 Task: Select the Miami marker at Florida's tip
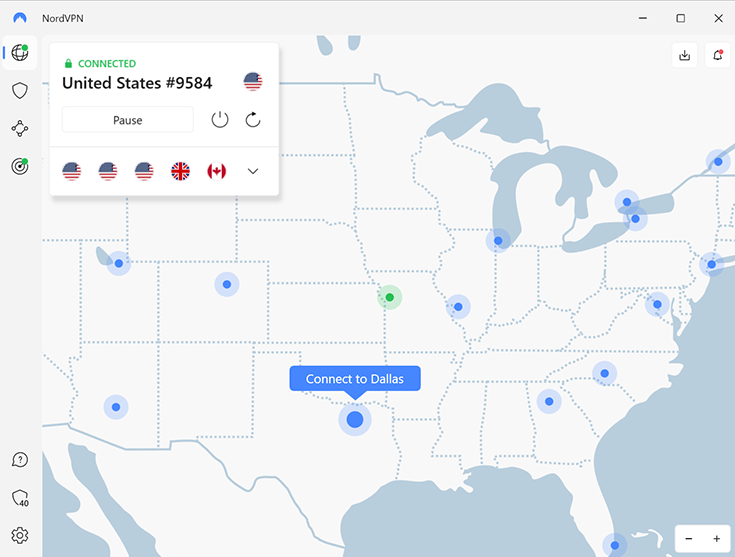pyautogui.click(x=615, y=545)
